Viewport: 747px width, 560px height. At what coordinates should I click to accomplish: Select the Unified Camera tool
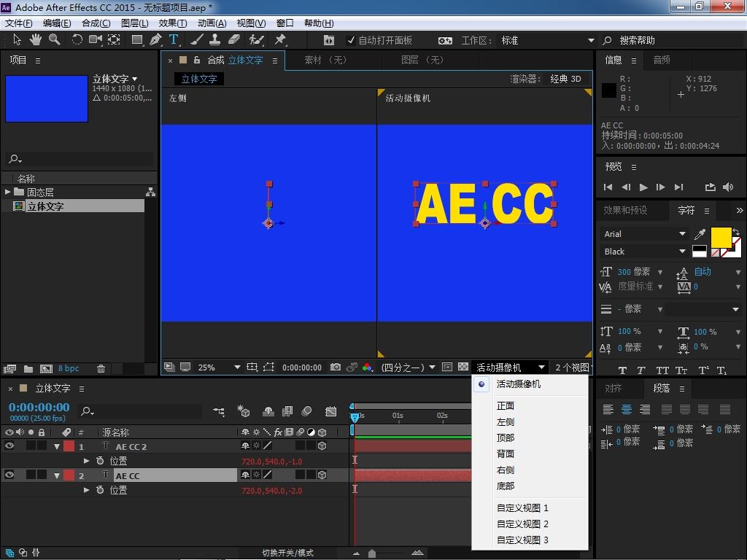click(96, 40)
